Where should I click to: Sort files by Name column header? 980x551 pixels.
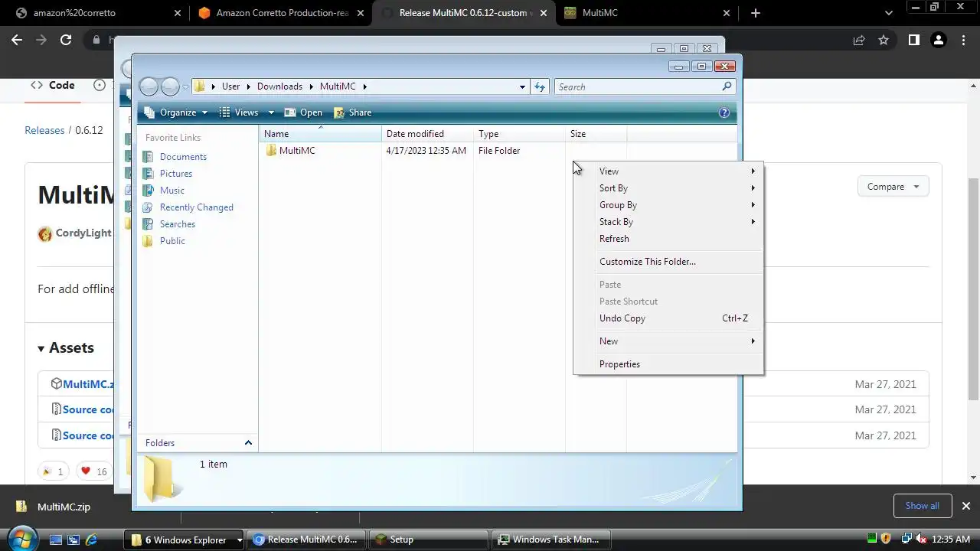coord(320,134)
